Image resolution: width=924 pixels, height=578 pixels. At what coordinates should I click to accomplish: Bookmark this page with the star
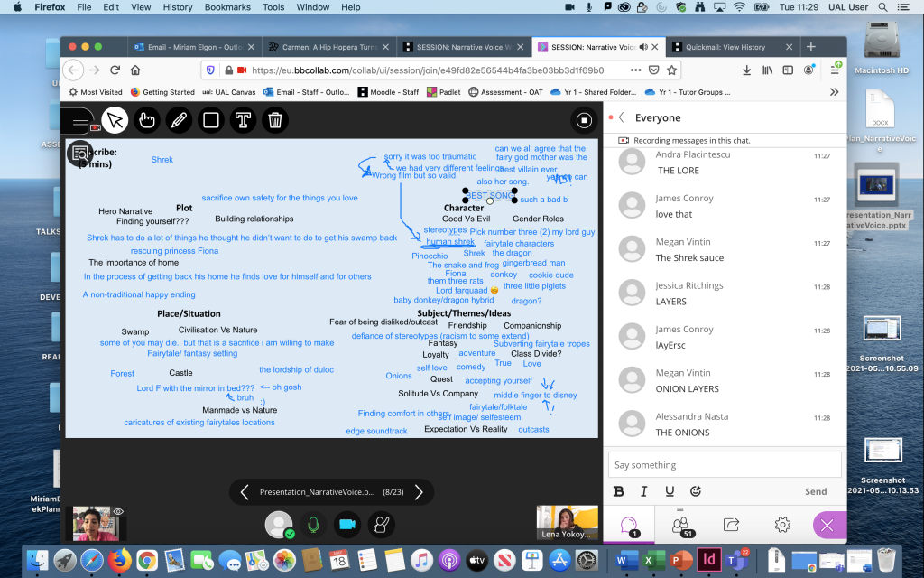click(x=671, y=70)
